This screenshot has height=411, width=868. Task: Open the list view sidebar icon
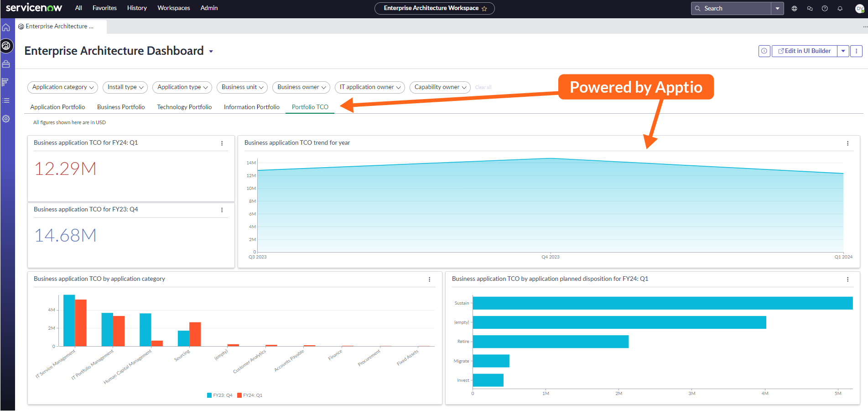click(6, 100)
